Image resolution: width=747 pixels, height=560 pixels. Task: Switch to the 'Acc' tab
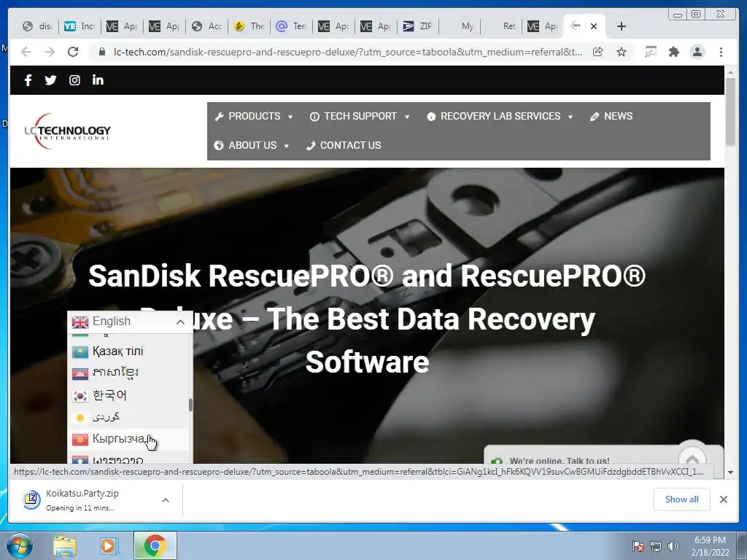[x=206, y=26]
